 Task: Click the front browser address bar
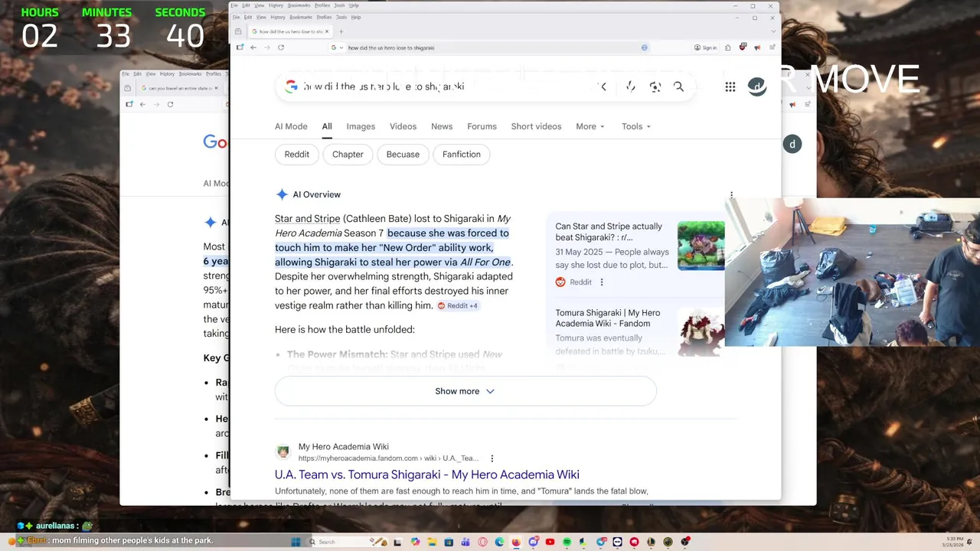click(490, 47)
